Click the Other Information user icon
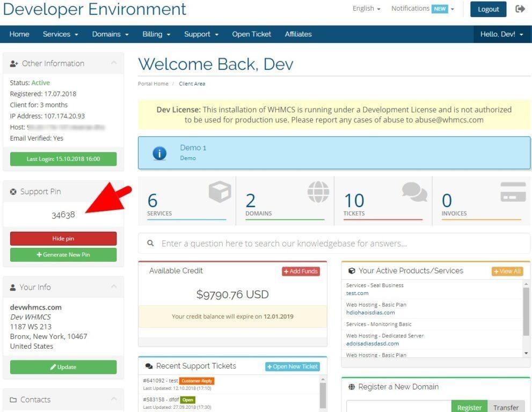Image resolution: width=532 pixels, height=412 pixels. (x=14, y=63)
